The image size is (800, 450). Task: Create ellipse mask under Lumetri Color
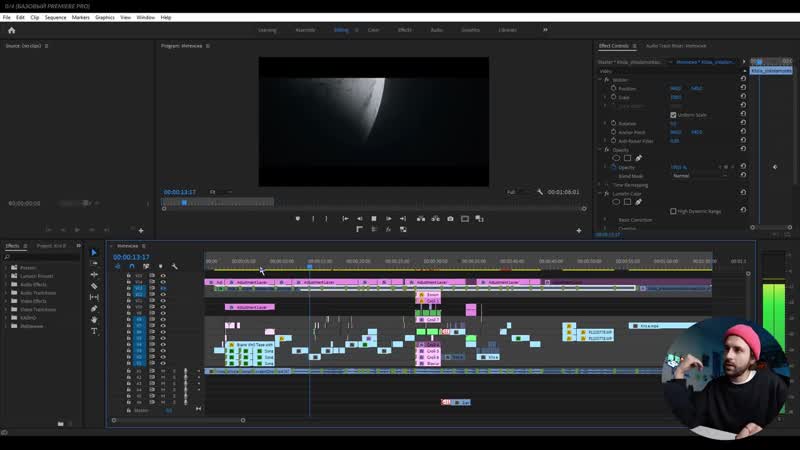tap(616, 202)
